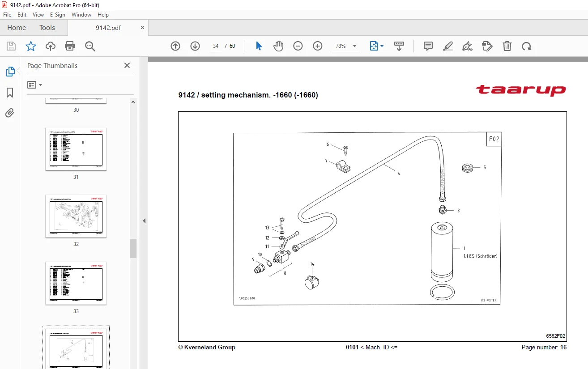
Task: Close the Page Thumbnails panel
Action: pos(127,65)
